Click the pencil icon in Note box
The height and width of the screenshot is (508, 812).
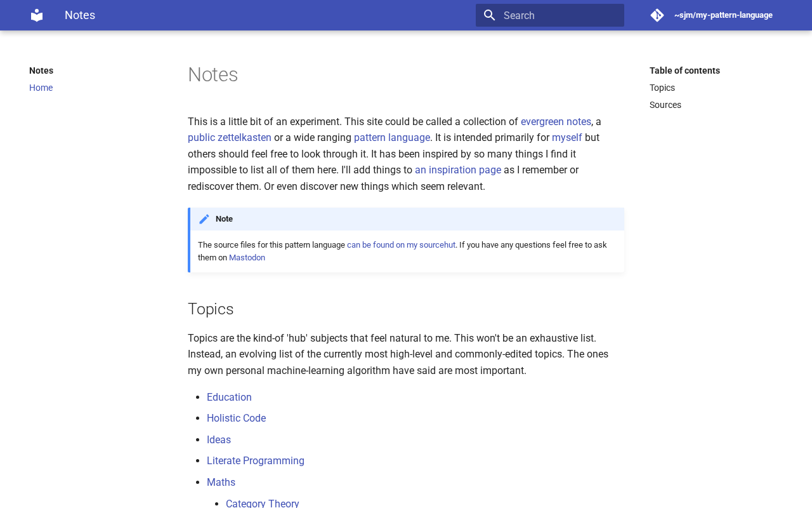(x=204, y=219)
